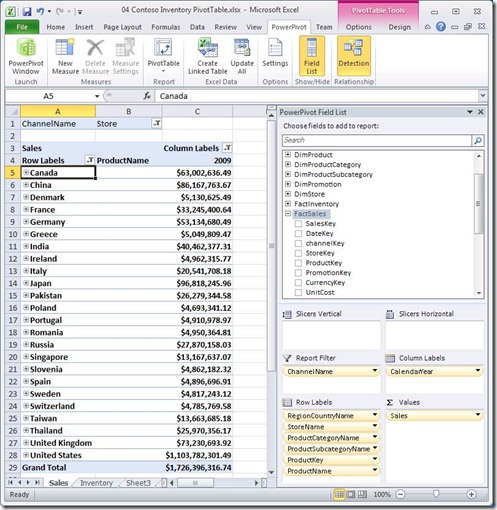Screen dimensions: 497x510
Task: Open the File tab
Action: tap(22, 27)
